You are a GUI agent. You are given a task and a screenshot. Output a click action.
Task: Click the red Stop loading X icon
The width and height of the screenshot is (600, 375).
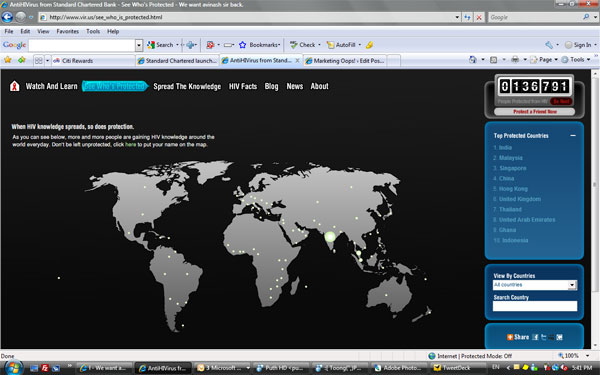coord(479,17)
